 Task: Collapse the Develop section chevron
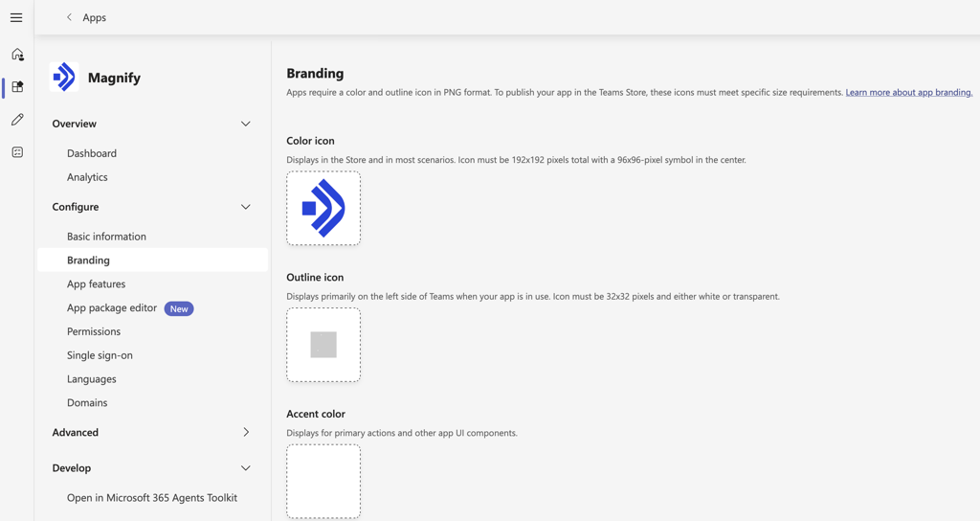(245, 468)
